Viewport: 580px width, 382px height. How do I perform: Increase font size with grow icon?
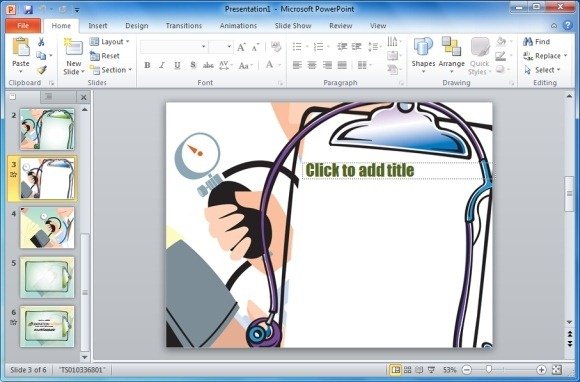tap(241, 47)
